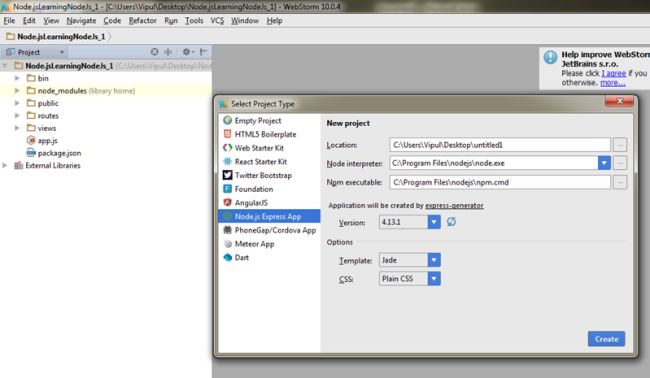Expand the bin folder
The image size is (650, 378).
pyautogui.click(x=17, y=78)
